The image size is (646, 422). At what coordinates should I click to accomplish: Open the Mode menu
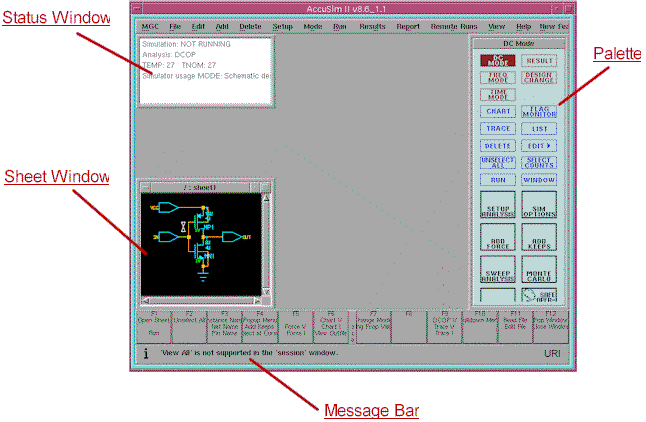pos(313,26)
